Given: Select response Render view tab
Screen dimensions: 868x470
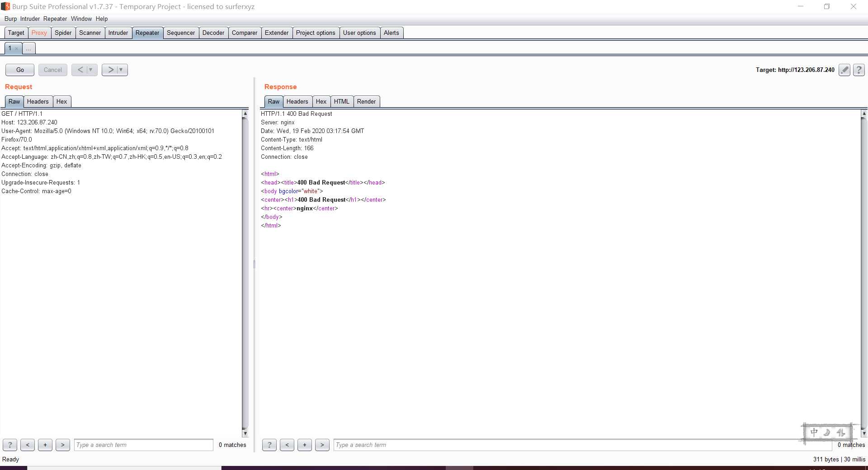Looking at the screenshot, I should 367,102.
